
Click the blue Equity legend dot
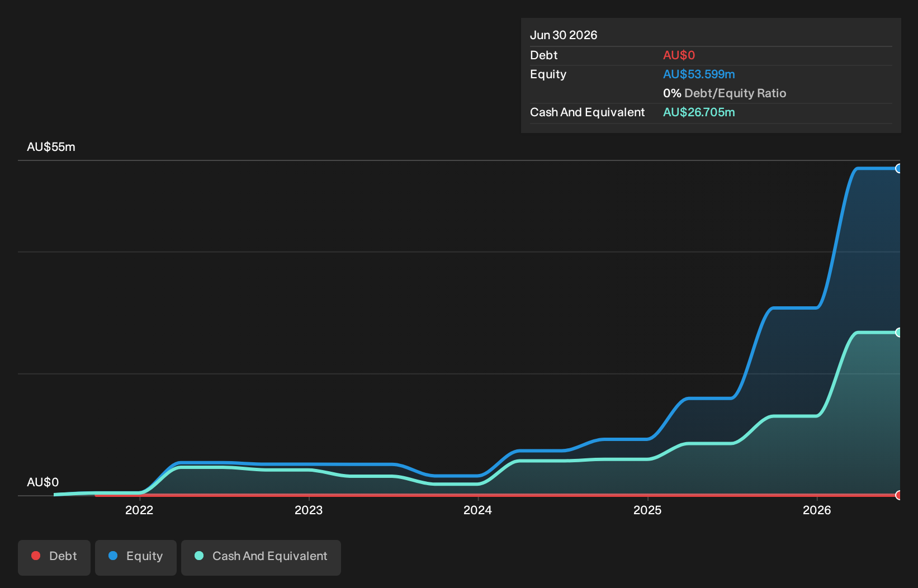pos(113,556)
